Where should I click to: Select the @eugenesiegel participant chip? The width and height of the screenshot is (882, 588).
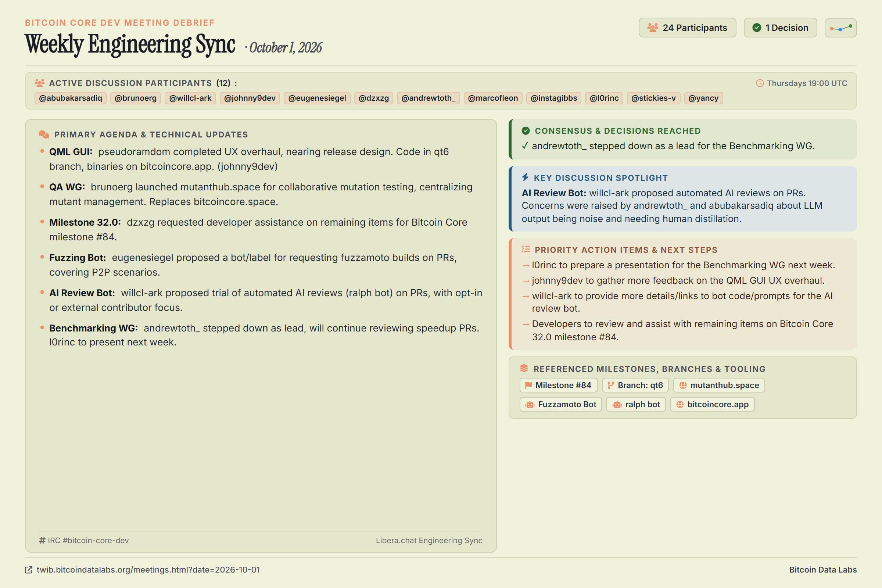click(317, 98)
